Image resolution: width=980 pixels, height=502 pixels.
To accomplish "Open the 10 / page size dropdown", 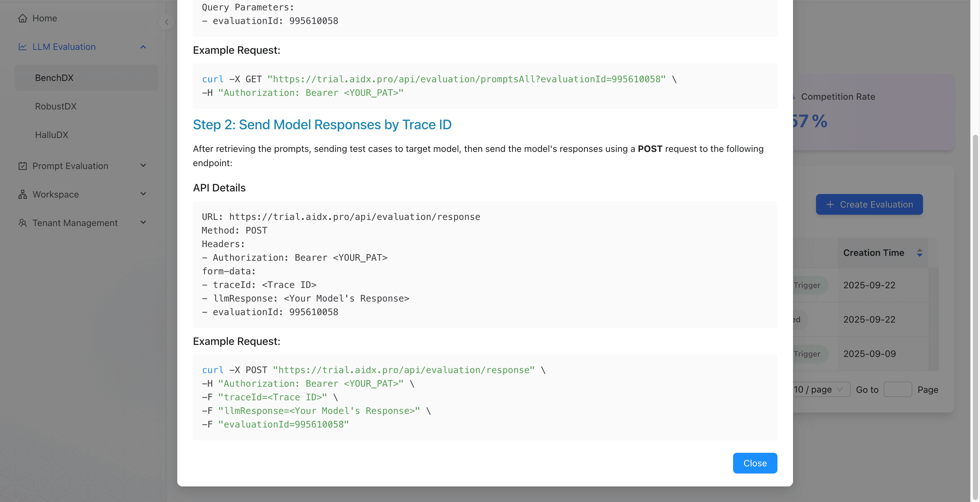I will click(821, 389).
